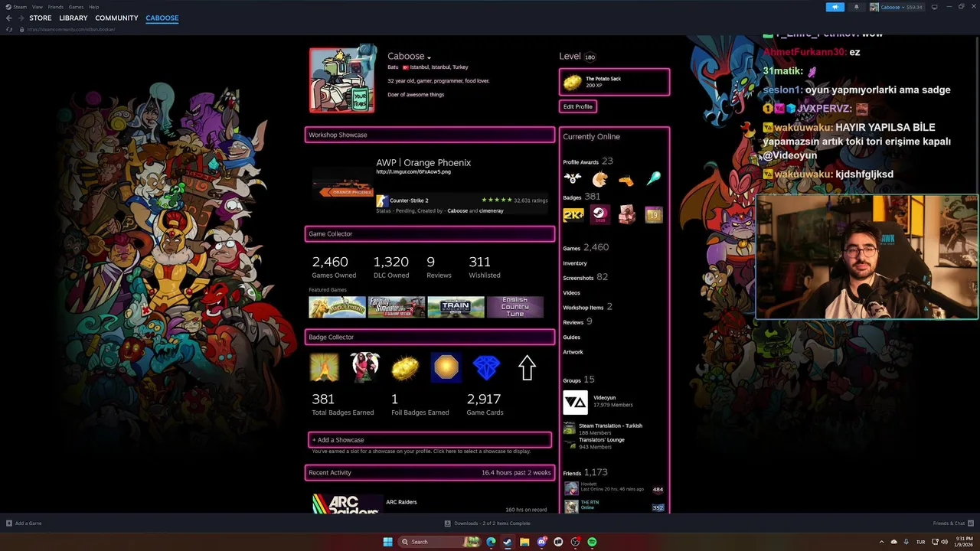Open the Steam menu

pos(20,7)
